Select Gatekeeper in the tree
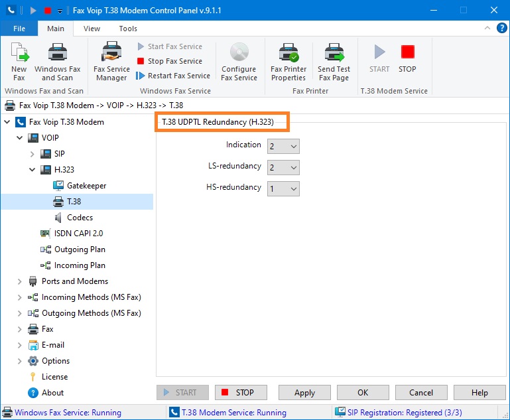This screenshot has width=510, height=420. point(86,186)
